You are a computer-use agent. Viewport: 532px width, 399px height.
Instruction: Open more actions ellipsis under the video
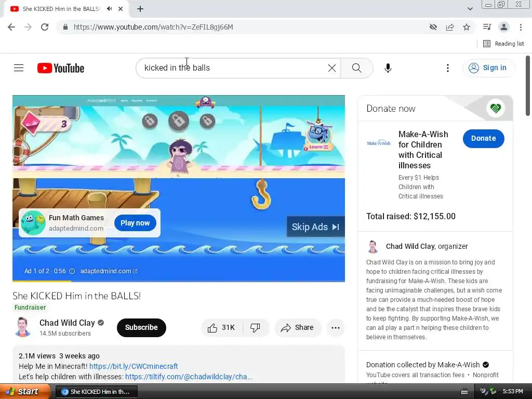[x=335, y=327]
